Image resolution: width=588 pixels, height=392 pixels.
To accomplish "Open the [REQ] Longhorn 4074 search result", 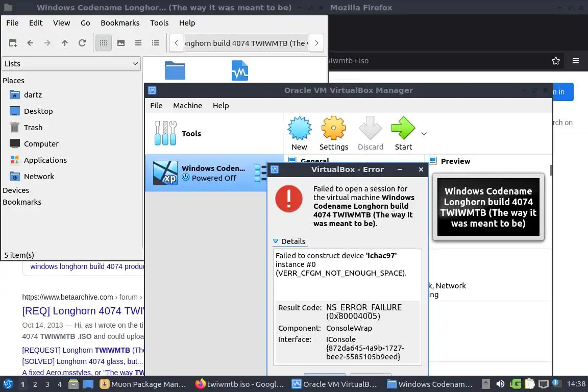I will tap(83, 311).
